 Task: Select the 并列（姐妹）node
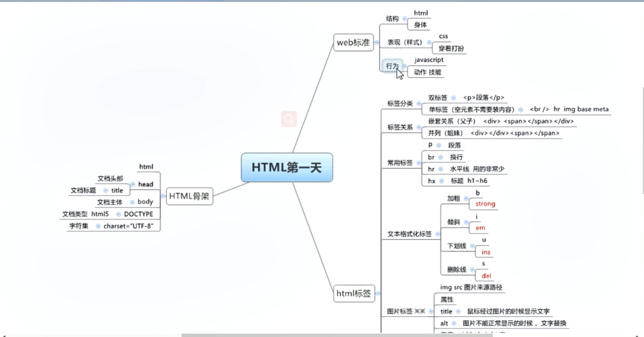click(x=446, y=133)
